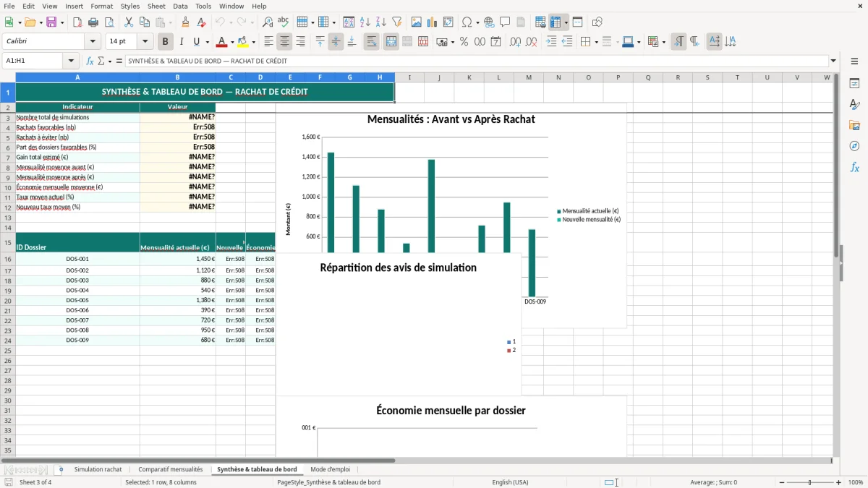868x488 pixels.
Task: Insert a comment
Action: click(506, 22)
